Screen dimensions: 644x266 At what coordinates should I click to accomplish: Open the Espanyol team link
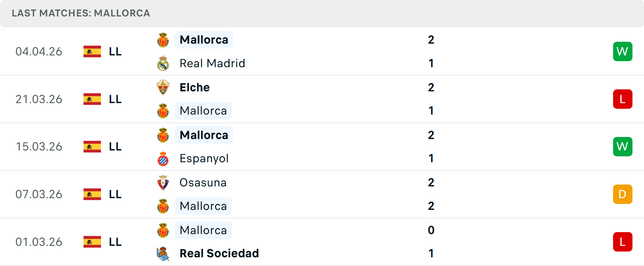(204, 159)
